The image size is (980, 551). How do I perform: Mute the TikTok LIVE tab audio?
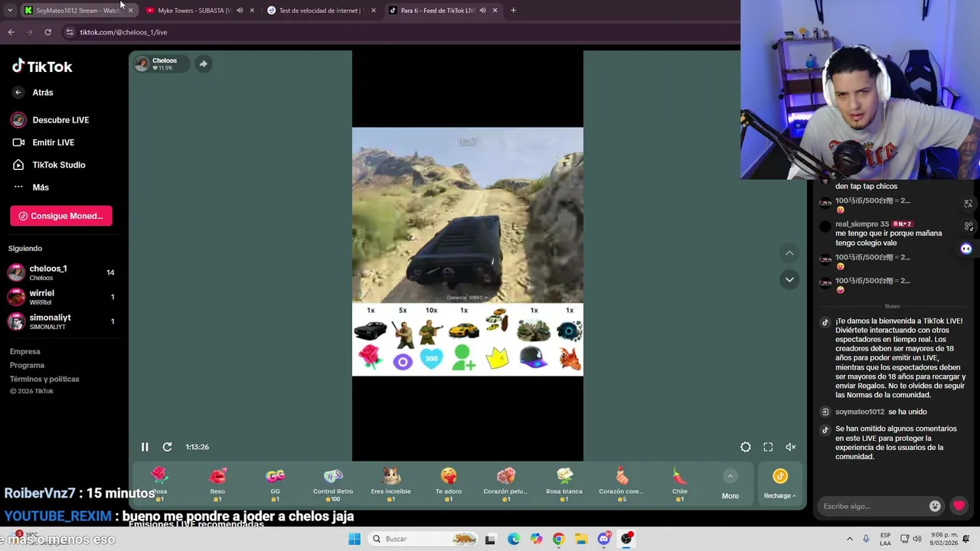482,11
